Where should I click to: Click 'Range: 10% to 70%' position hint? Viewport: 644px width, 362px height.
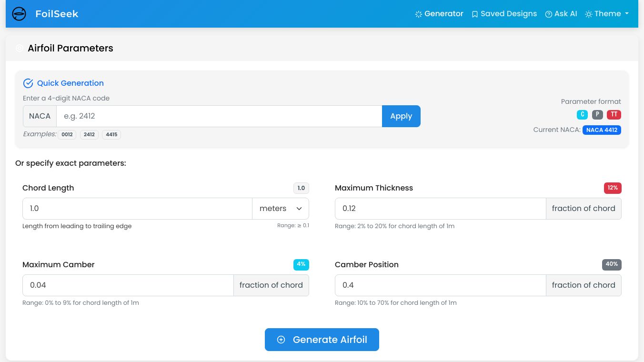tap(396, 303)
